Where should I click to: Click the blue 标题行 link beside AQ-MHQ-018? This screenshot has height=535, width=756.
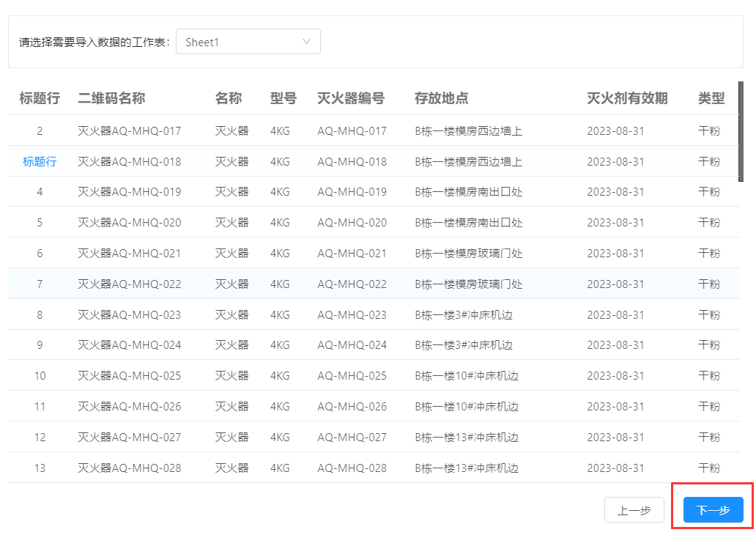pyautogui.click(x=39, y=161)
